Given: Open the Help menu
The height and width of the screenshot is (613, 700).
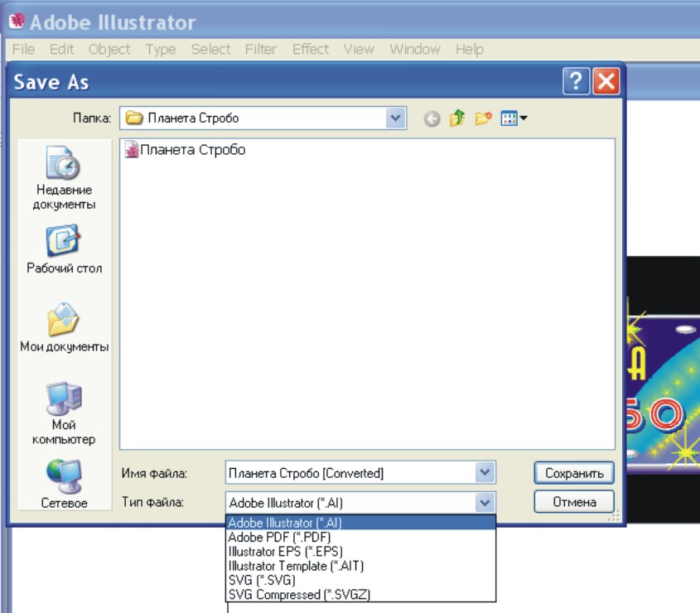Looking at the screenshot, I should (469, 49).
